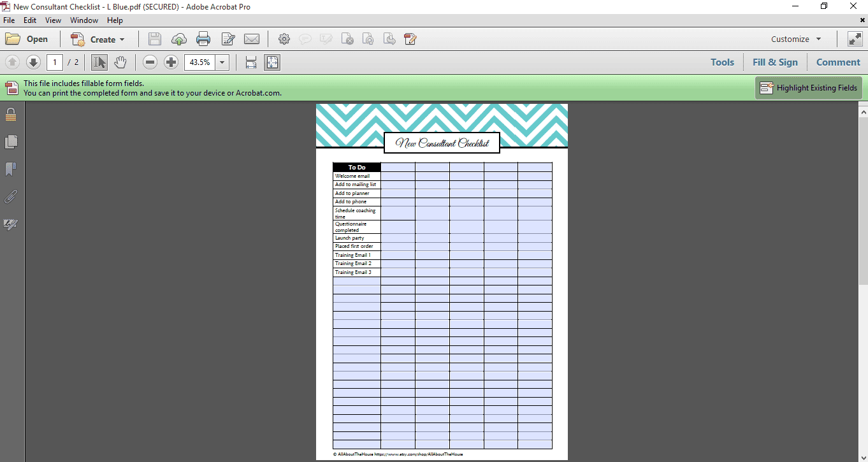
Task: Open the Customize dropdown
Action: click(796, 40)
